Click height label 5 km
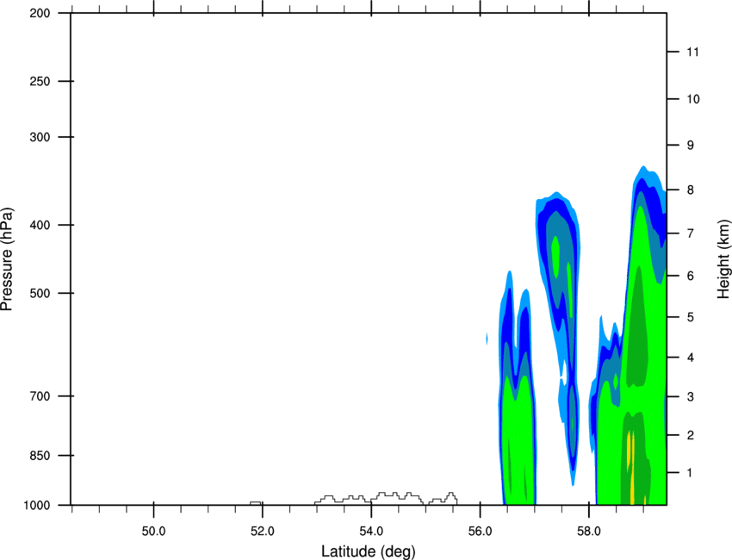732x560 pixels. pyautogui.click(x=691, y=317)
